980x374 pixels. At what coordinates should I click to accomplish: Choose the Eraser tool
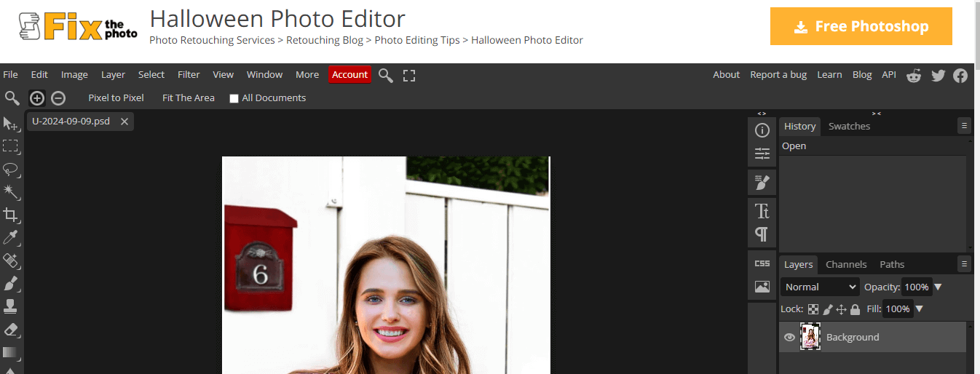pyautogui.click(x=11, y=329)
